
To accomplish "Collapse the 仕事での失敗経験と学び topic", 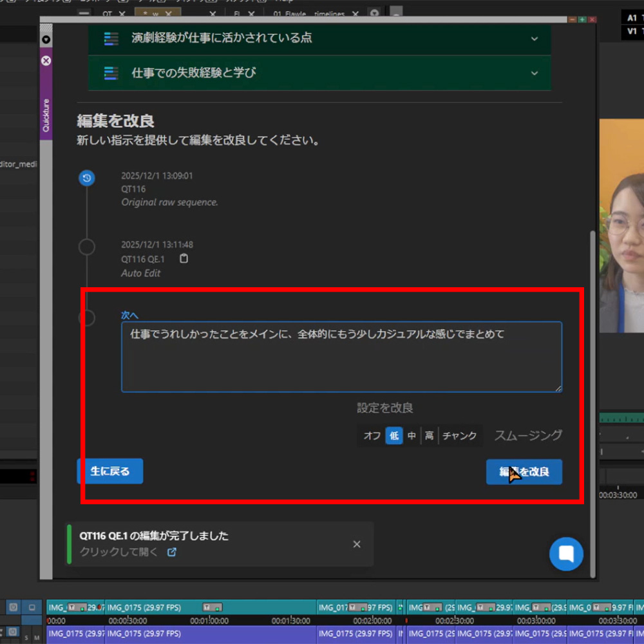I will pyautogui.click(x=535, y=73).
